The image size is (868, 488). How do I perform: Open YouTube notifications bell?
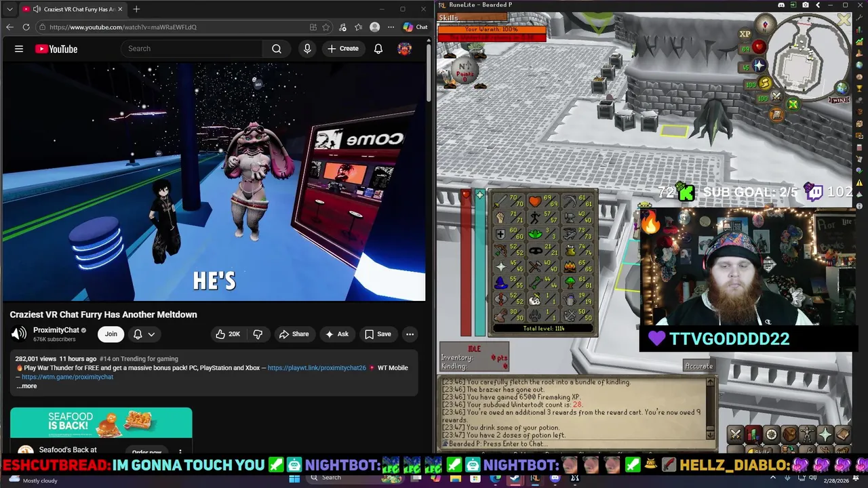[x=378, y=49]
